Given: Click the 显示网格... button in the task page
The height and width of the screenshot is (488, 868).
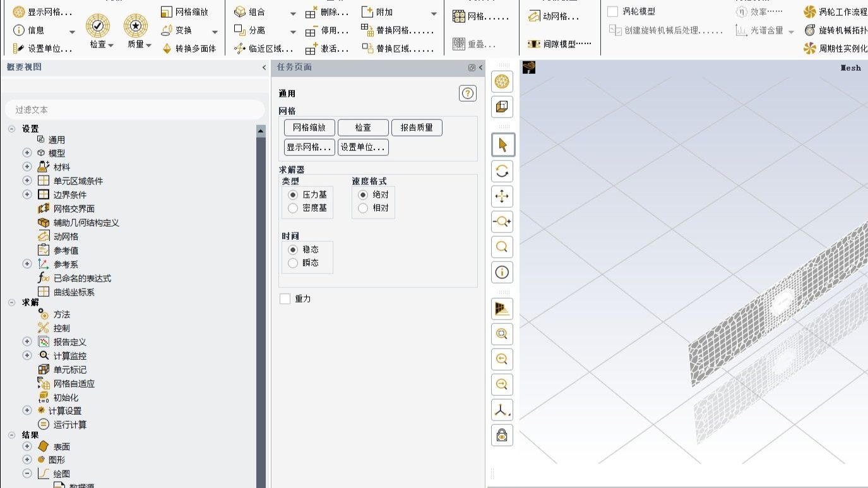Looking at the screenshot, I should [x=309, y=147].
